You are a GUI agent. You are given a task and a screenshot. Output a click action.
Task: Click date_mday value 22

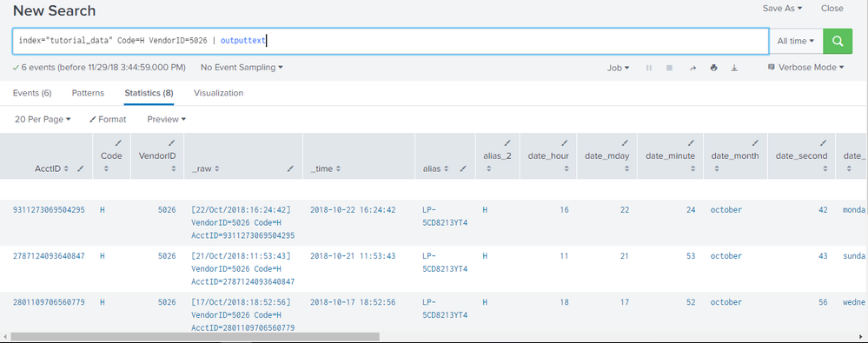(x=625, y=209)
